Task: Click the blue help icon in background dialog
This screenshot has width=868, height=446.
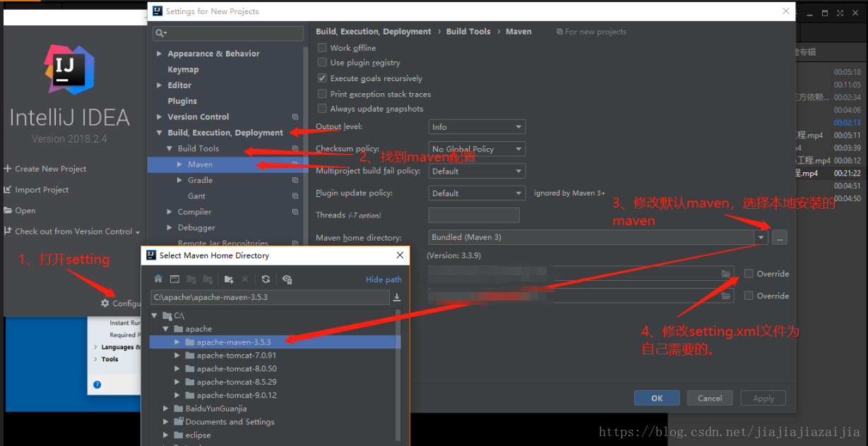Action: tap(97, 385)
